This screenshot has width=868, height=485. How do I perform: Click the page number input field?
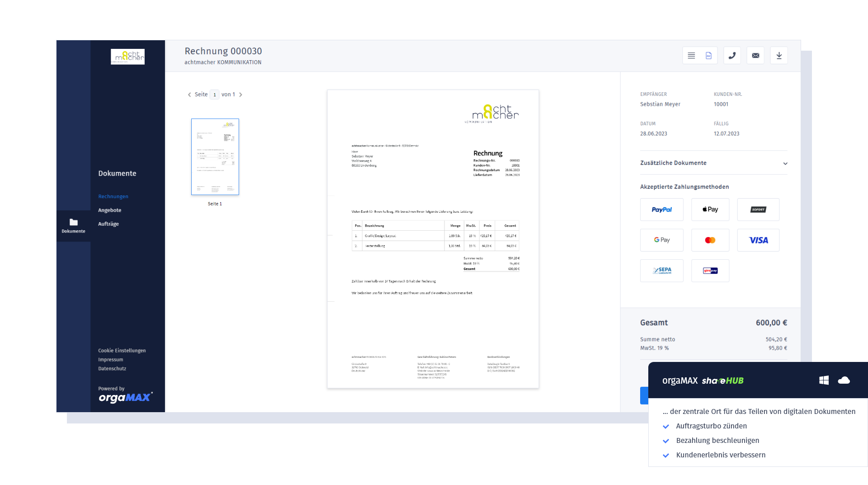click(x=214, y=95)
